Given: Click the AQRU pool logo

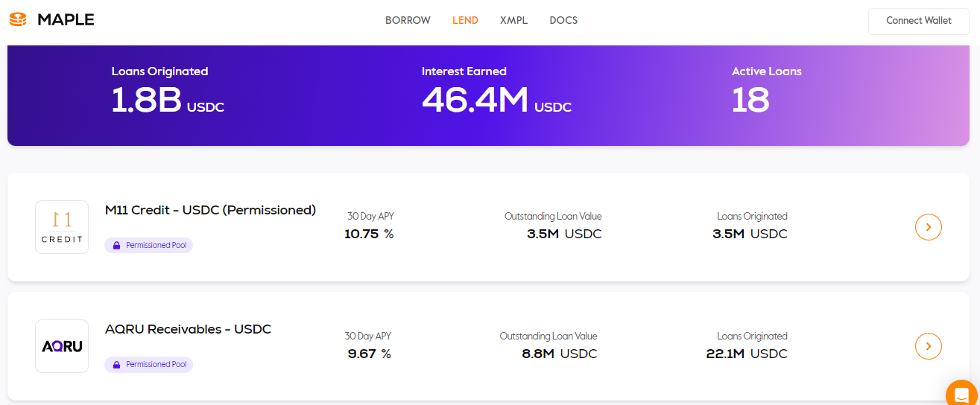Looking at the screenshot, I should pos(62,346).
